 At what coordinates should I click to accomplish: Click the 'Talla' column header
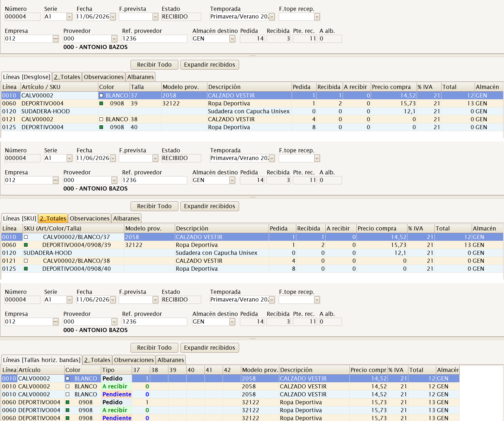(146, 87)
